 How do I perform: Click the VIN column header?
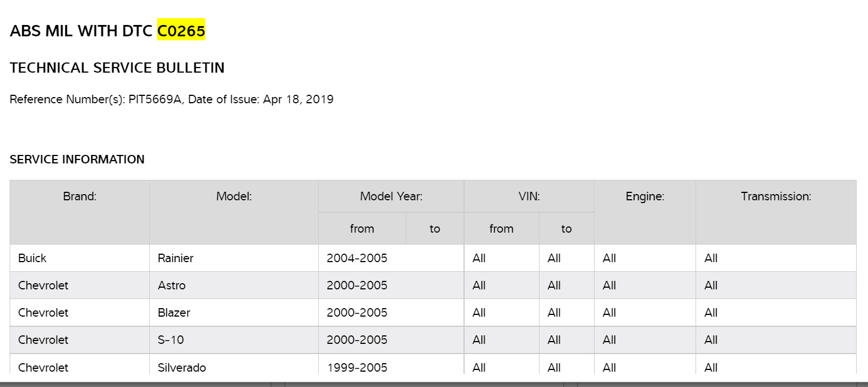[529, 196]
